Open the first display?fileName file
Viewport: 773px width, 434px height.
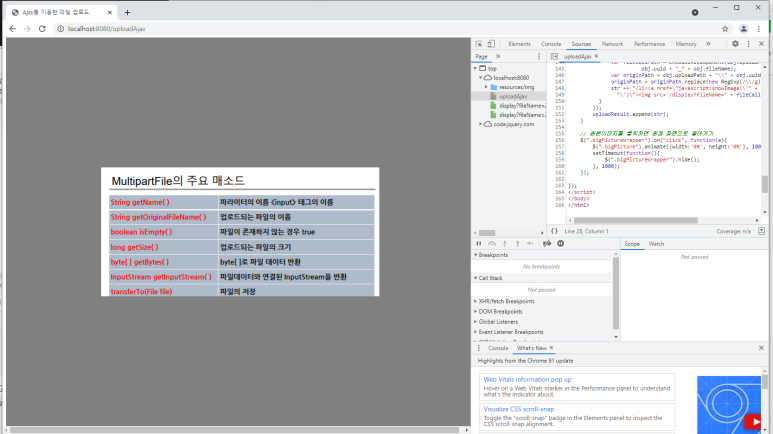(x=522, y=106)
